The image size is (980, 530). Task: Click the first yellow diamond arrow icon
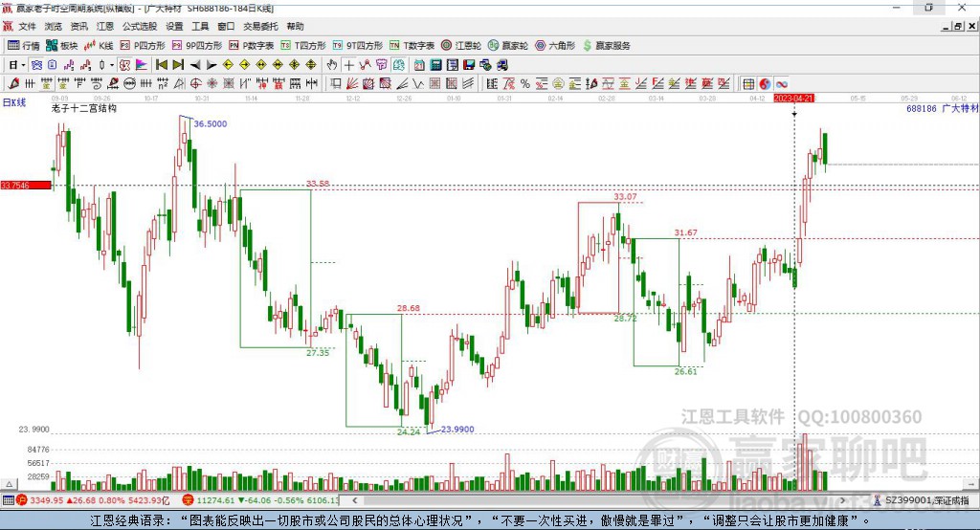228,65
